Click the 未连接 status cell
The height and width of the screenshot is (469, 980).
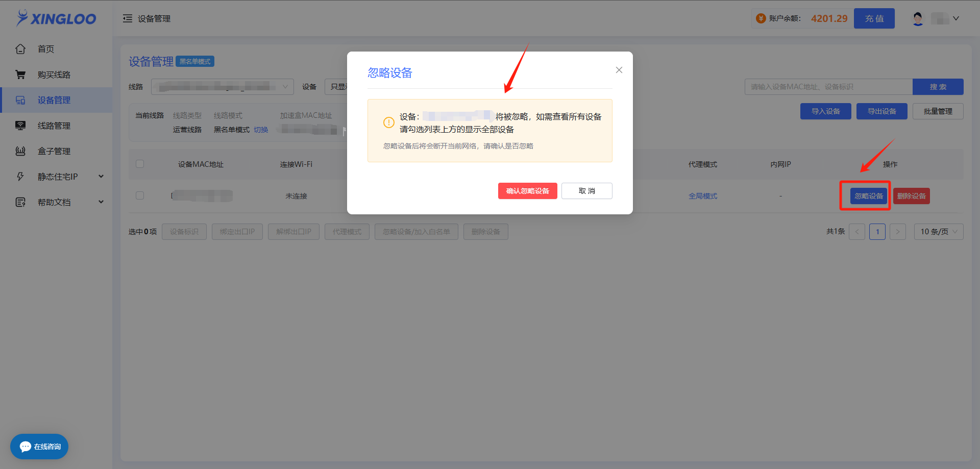(x=296, y=196)
